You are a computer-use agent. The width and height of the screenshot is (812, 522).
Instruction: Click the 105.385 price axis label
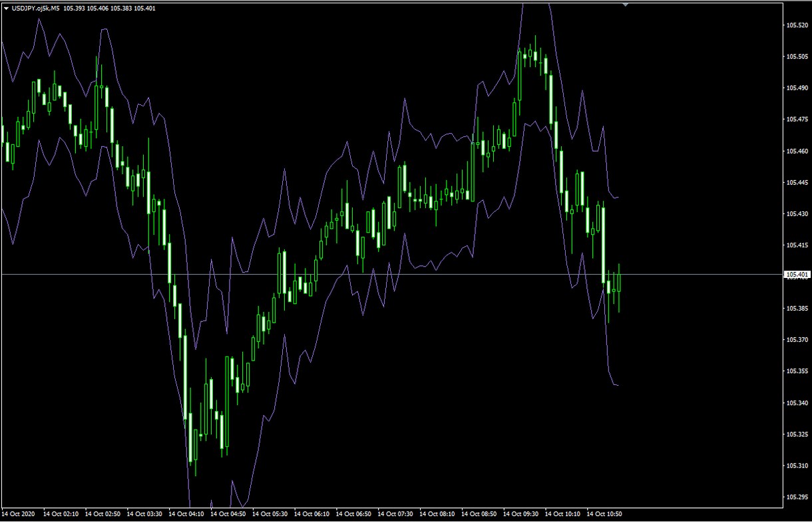coord(797,309)
